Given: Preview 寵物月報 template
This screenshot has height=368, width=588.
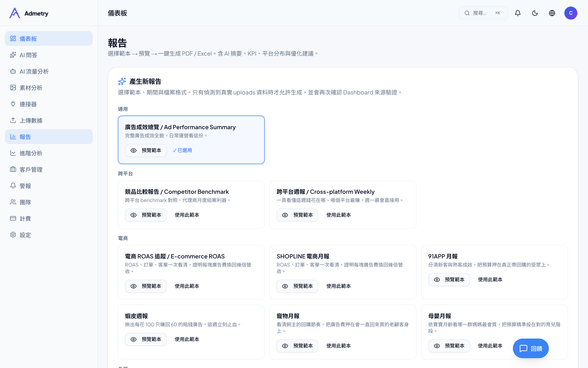Looking at the screenshot, I should coord(297,346).
